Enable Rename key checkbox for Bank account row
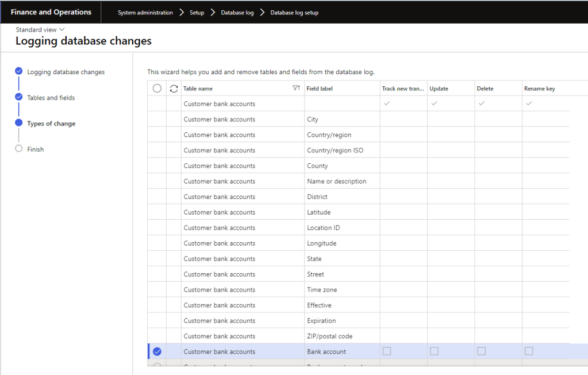Screen dimensions: 588x375 tap(529, 351)
